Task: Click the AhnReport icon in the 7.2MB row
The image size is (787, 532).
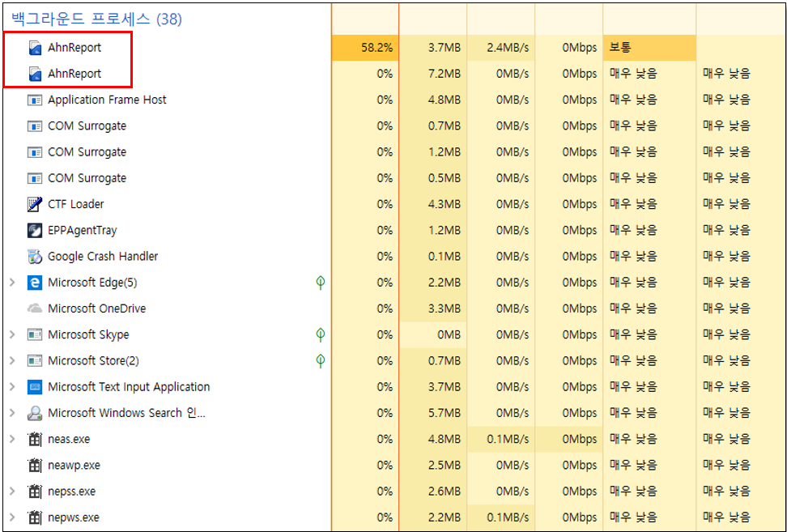Action: pos(35,74)
